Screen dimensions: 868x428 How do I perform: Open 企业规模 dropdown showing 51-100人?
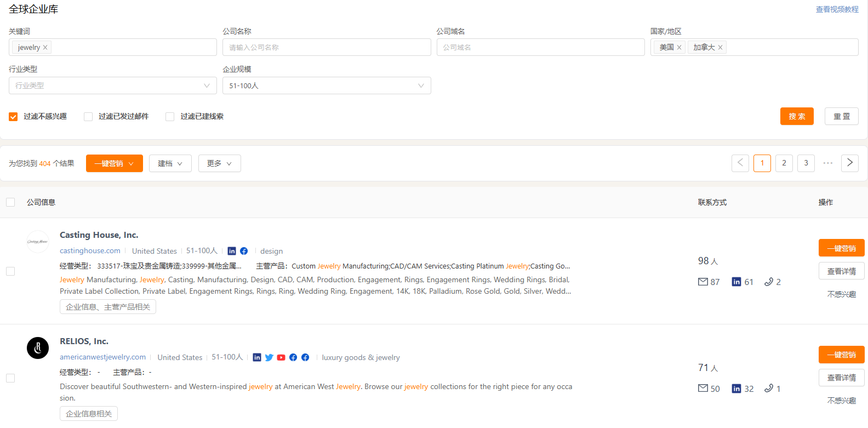coord(327,85)
